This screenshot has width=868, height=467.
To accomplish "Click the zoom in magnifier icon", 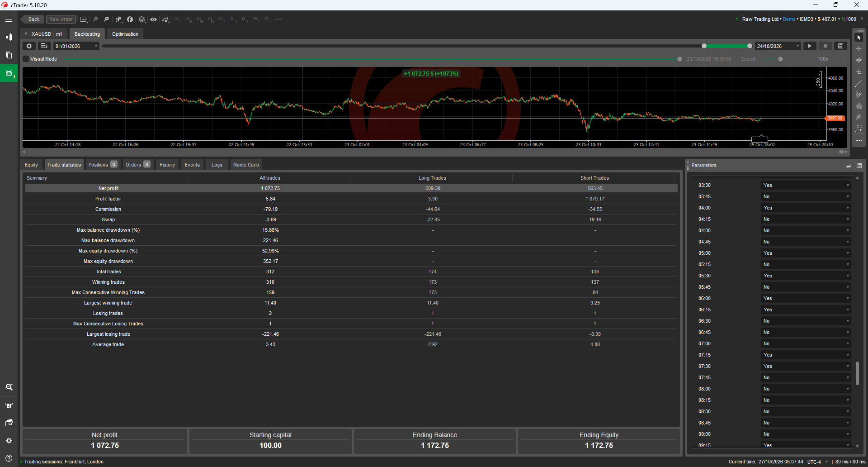I will 106,19.
